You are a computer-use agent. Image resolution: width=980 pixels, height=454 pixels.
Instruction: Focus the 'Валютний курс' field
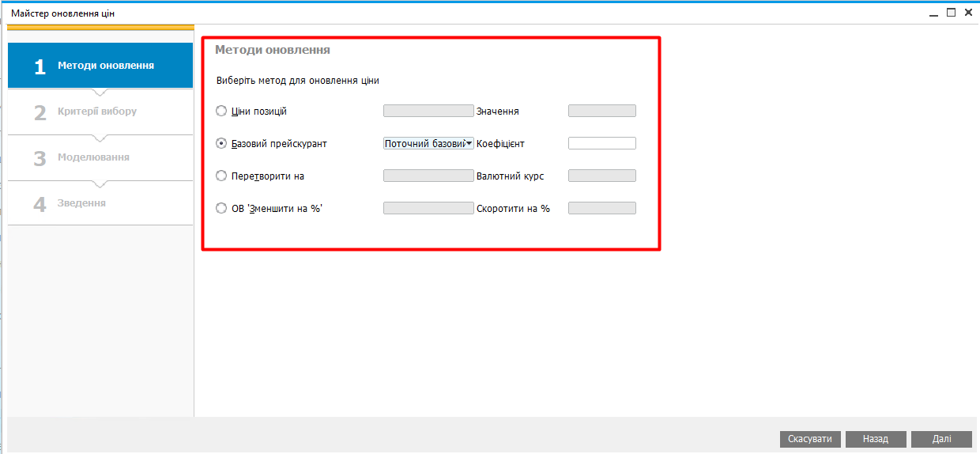click(x=601, y=176)
